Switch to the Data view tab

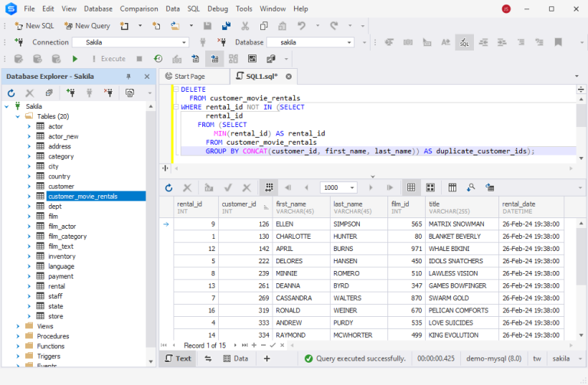pyautogui.click(x=235, y=358)
